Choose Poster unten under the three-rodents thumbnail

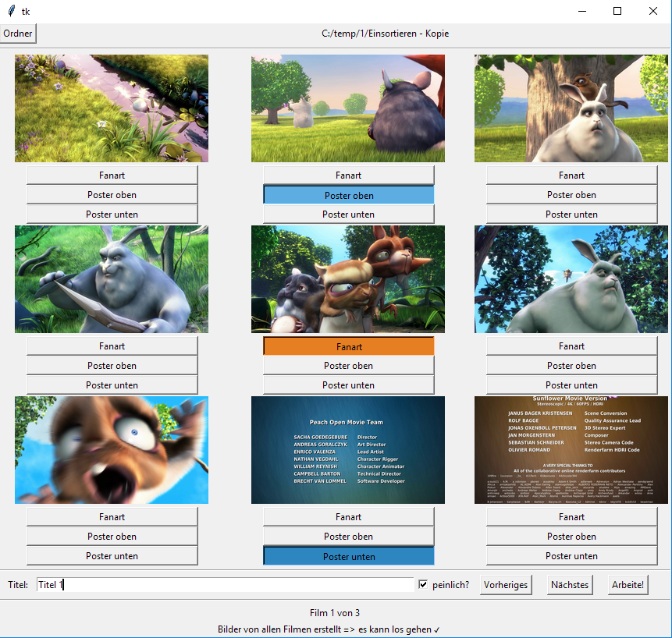pyautogui.click(x=348, y=385)
